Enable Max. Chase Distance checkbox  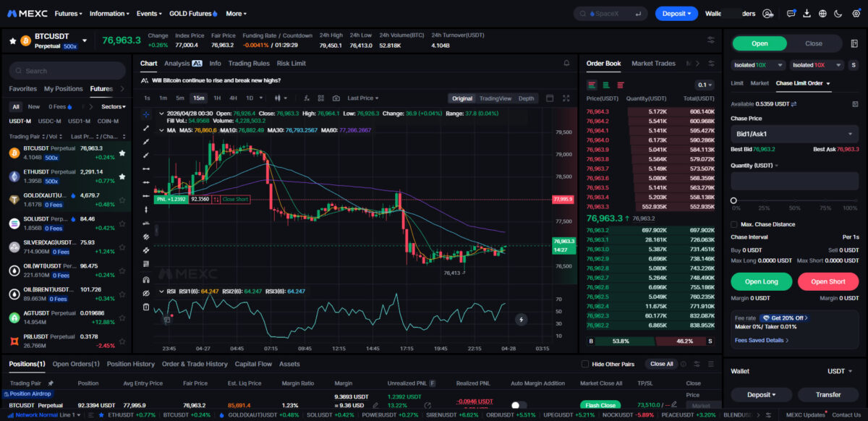734,224
